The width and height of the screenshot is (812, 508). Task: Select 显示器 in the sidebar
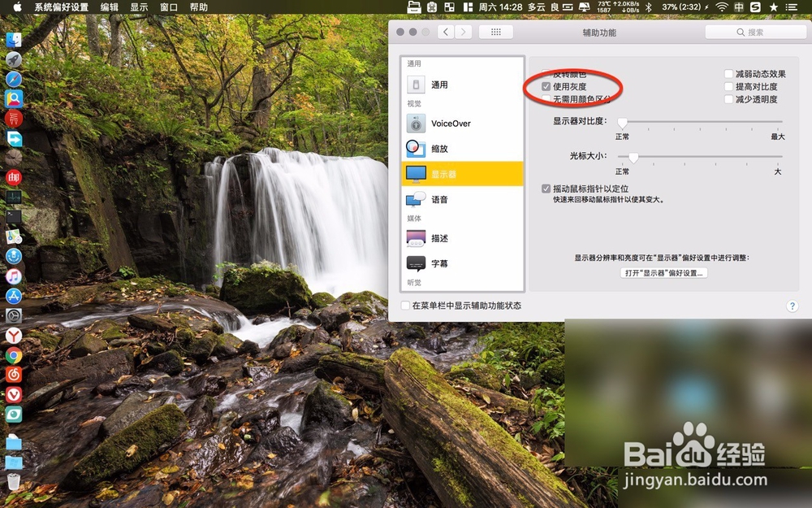click(463, 174)
